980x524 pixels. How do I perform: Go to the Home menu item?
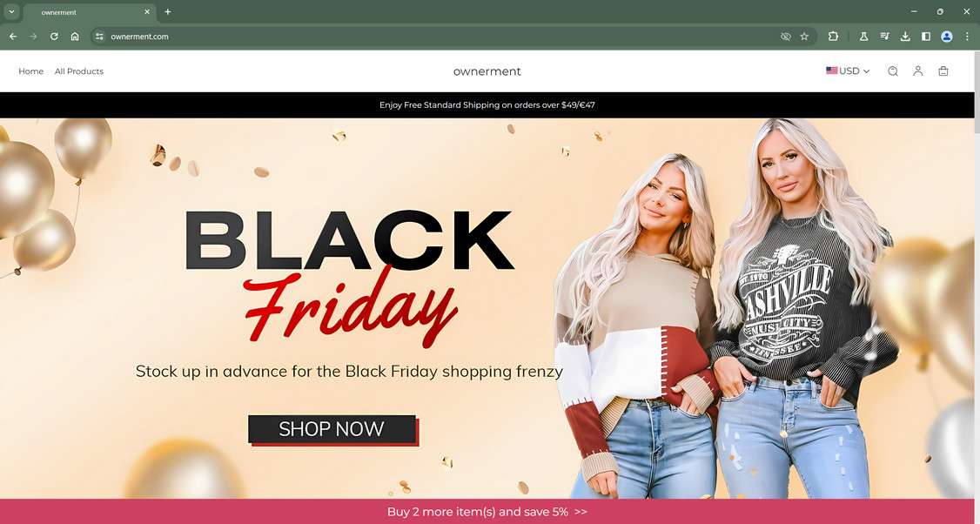(x=30, y=71)
